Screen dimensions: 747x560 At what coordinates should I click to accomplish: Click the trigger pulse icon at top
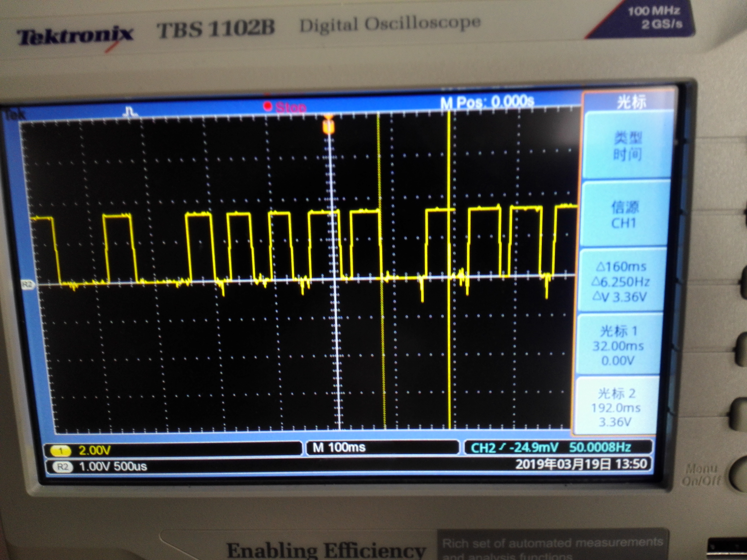click(130, 111)
